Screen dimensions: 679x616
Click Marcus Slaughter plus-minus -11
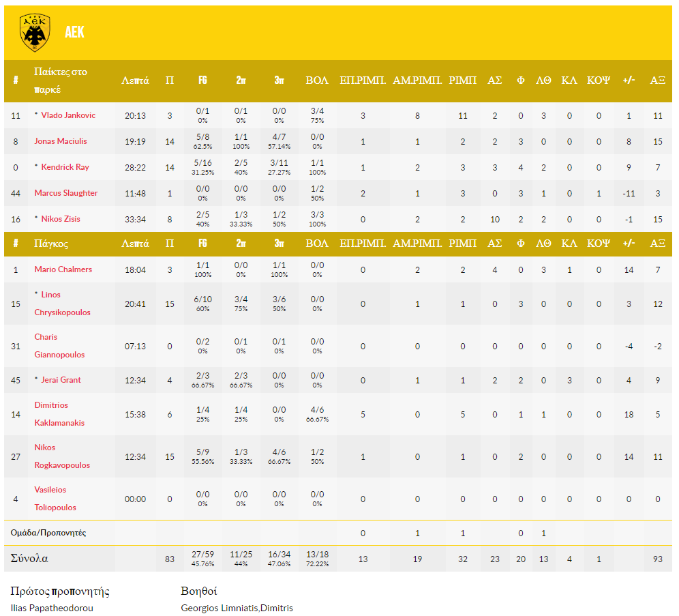tap(629, 194)
